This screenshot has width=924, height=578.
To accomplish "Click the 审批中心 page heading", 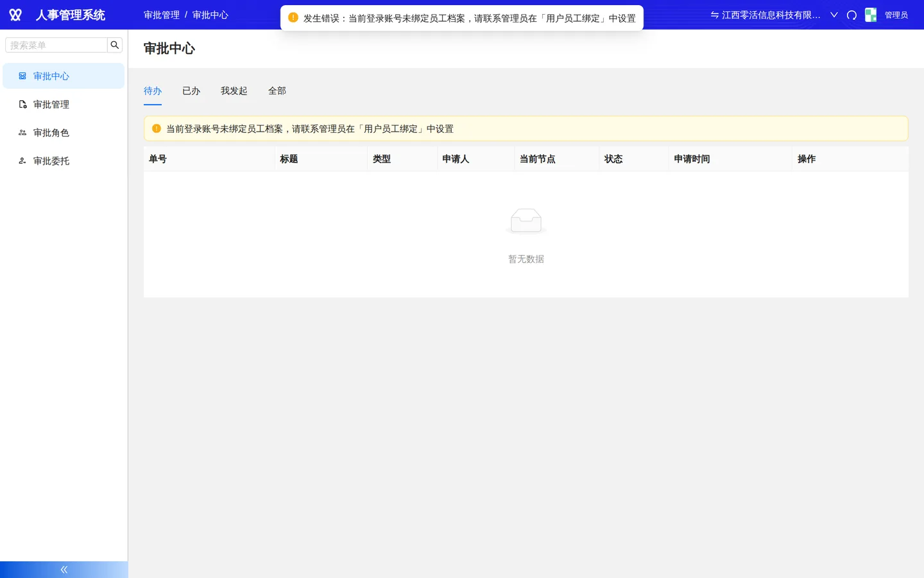I will (x=169, y=48).
